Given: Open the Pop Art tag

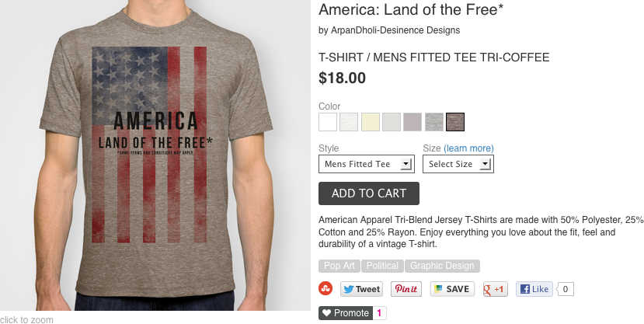Looking at the screenshot, I should pos(339,266).
